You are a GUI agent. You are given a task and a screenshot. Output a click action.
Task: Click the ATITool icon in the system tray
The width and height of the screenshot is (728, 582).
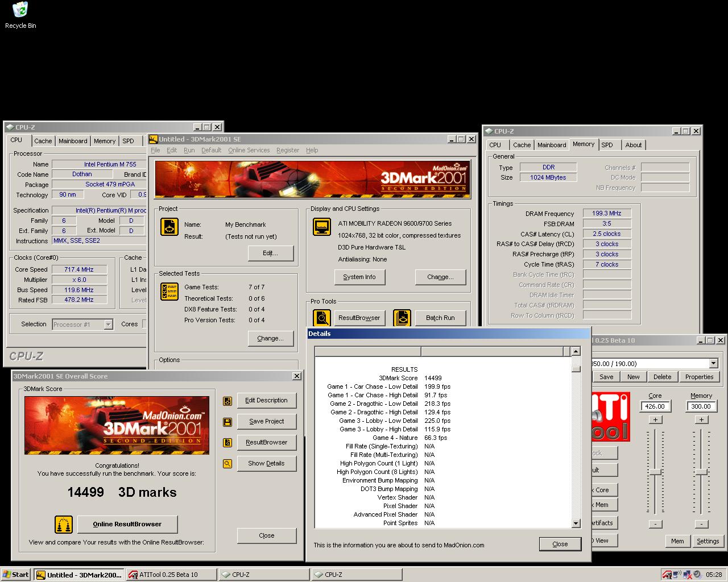pos(668,575)
